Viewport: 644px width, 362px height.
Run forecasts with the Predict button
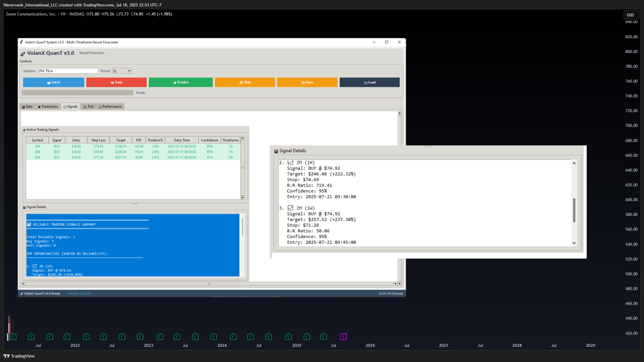point(181,82)
